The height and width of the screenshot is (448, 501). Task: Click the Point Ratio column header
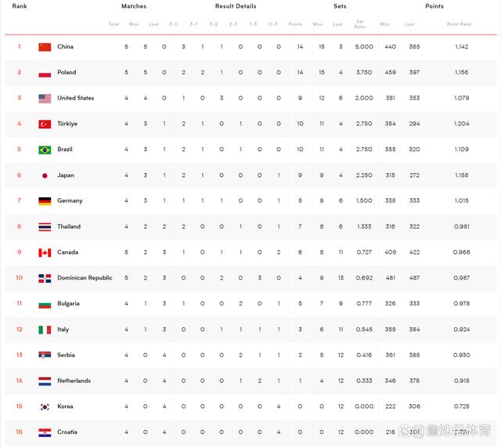(x=459, y=24)
